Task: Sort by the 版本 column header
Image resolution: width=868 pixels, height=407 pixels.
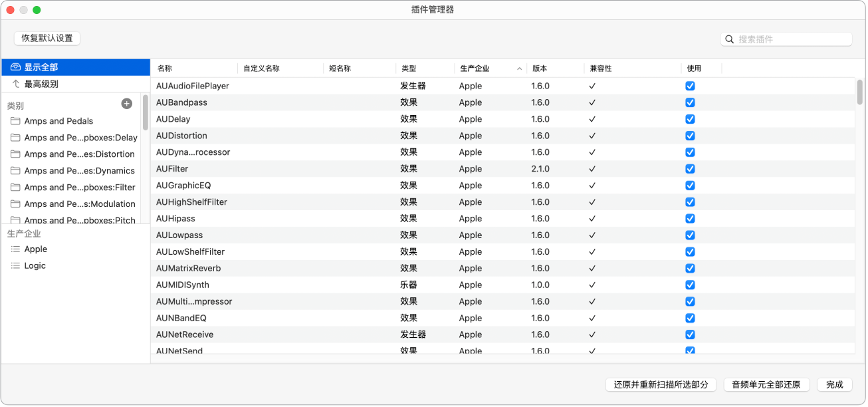Action: click(x=540, y=68)
